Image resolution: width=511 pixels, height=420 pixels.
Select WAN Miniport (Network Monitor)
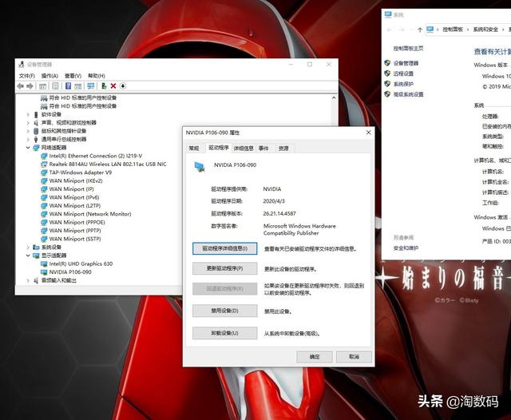coord(90,214)
